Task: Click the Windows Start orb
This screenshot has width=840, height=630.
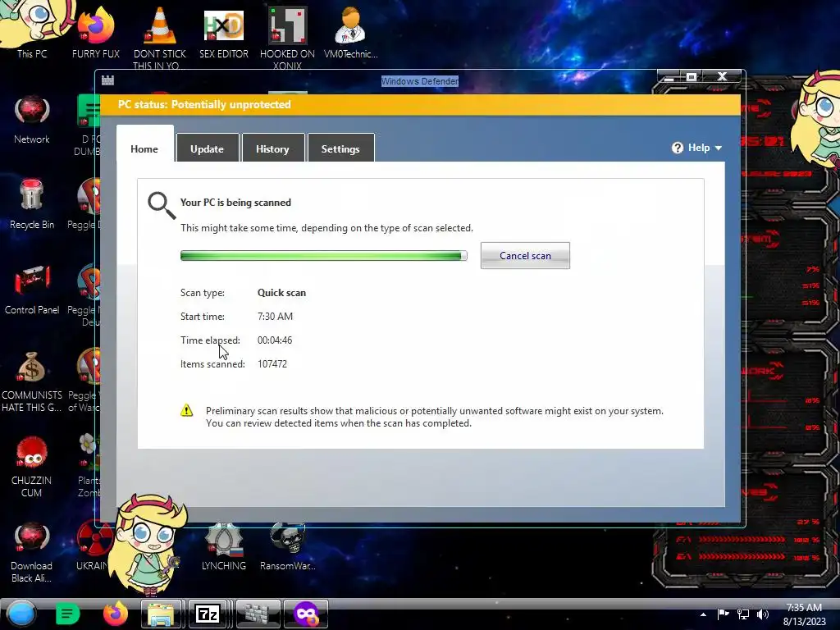Action: 21,614
